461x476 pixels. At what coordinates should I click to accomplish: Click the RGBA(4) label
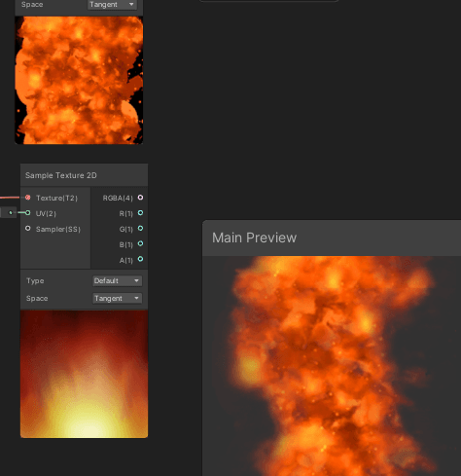point(118,198)
